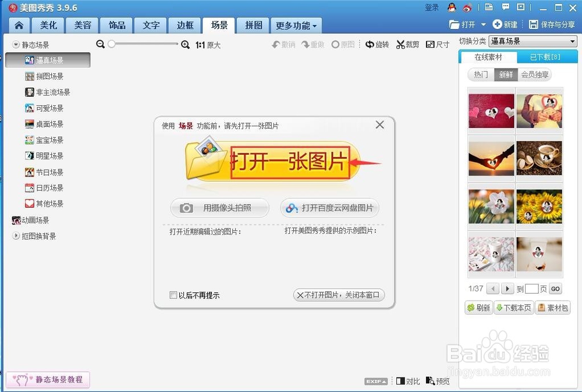The width and height of the screenshot is (582, 392).
Task: Expand the 抠图换背景 group
Action: tap(16, 236)
